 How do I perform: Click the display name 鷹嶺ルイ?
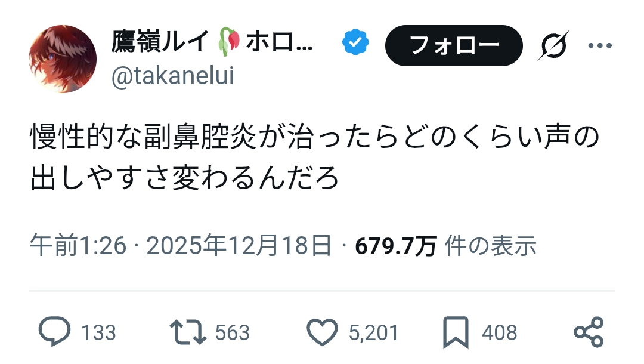coord(160,42)
